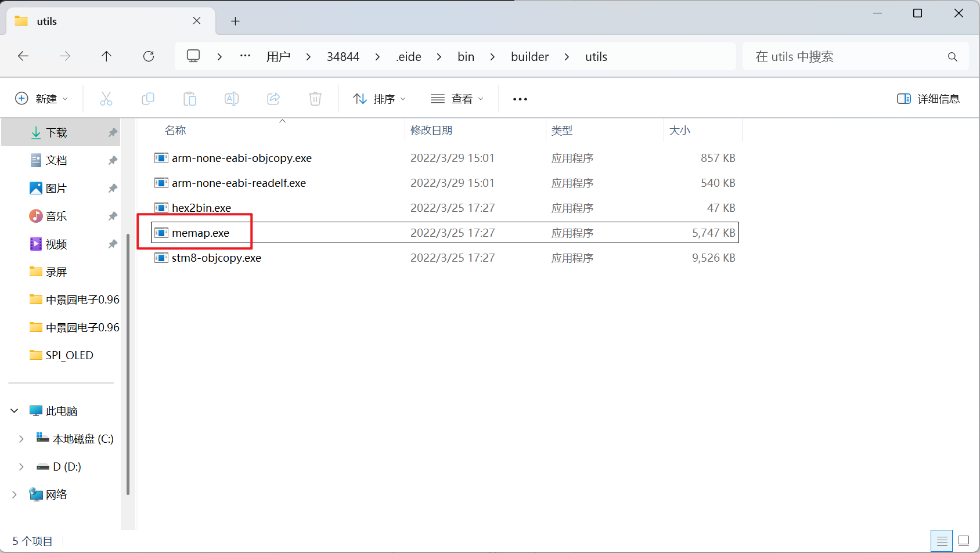Open a new tab with plus icon
This screenshot has width=980, height=553.
tap(235, 21)
